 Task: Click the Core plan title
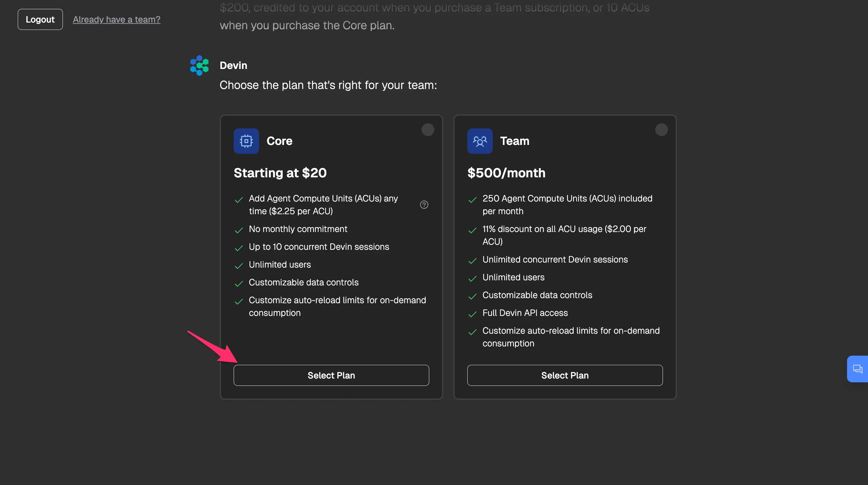[x=279, y=141]
